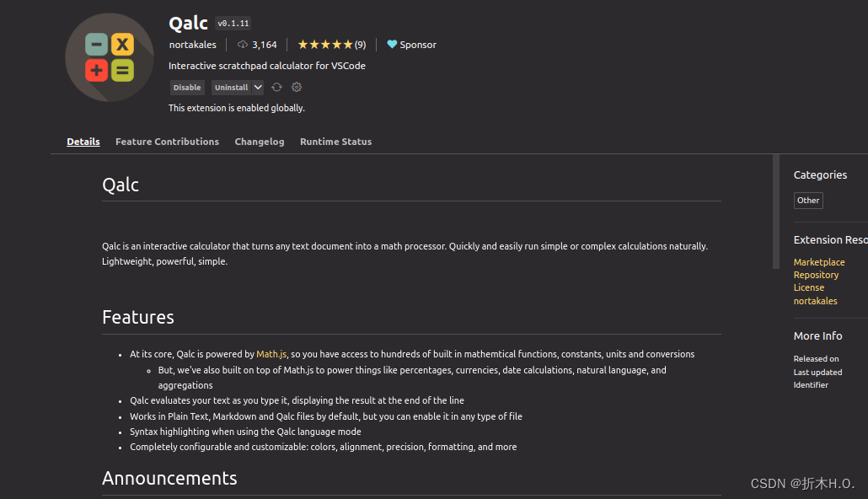Open the manage gear icon for Qalc
This screenshot has width=868, height=499.
click(297, 87)
